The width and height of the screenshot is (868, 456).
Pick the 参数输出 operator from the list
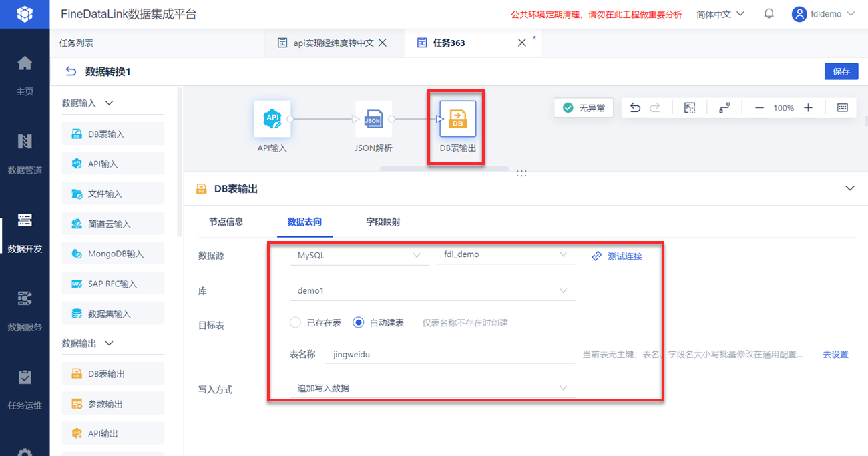click(113, 403)
